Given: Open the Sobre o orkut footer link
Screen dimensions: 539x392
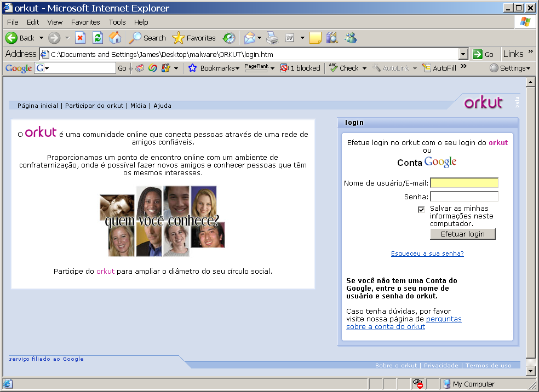Looking at the screenshot, I should click(x=396, y=365).
